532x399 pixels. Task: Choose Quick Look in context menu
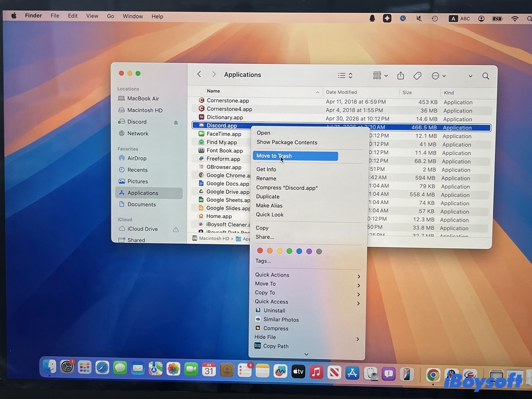pyautogui.click(x=270, y=215)
